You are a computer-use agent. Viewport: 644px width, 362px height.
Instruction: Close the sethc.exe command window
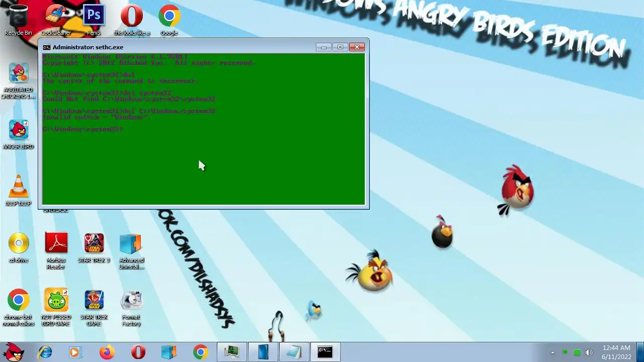[357, 47]
